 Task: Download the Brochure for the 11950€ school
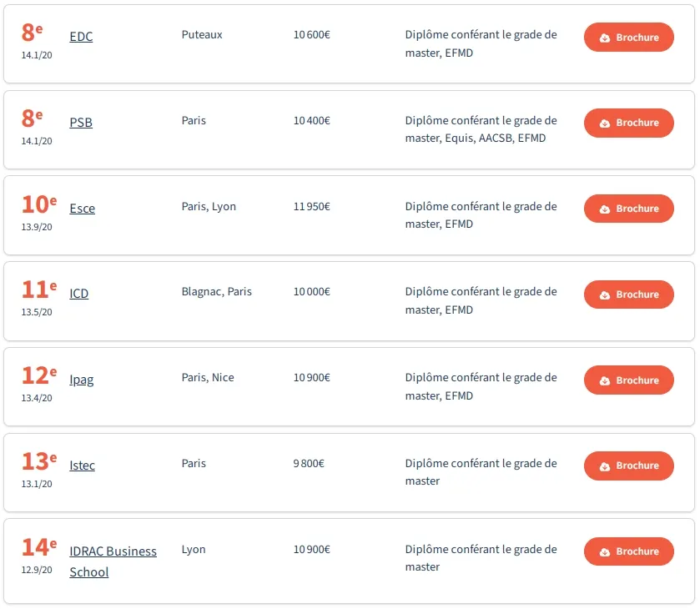(x=628, y=209)
